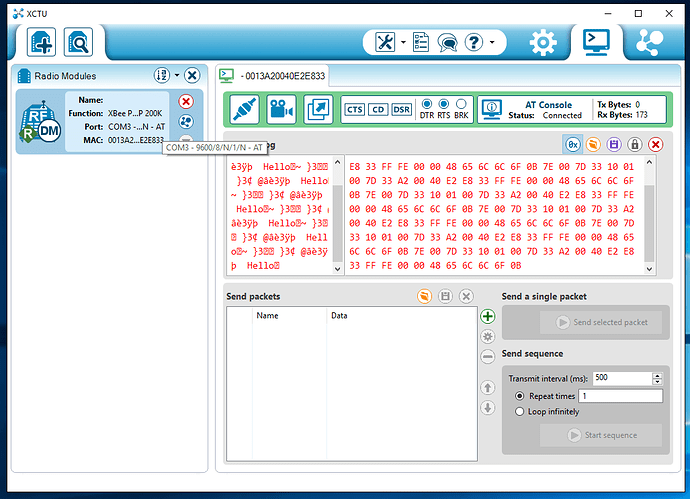Click the Repeat times input field
690x499 pixels.
620,396
